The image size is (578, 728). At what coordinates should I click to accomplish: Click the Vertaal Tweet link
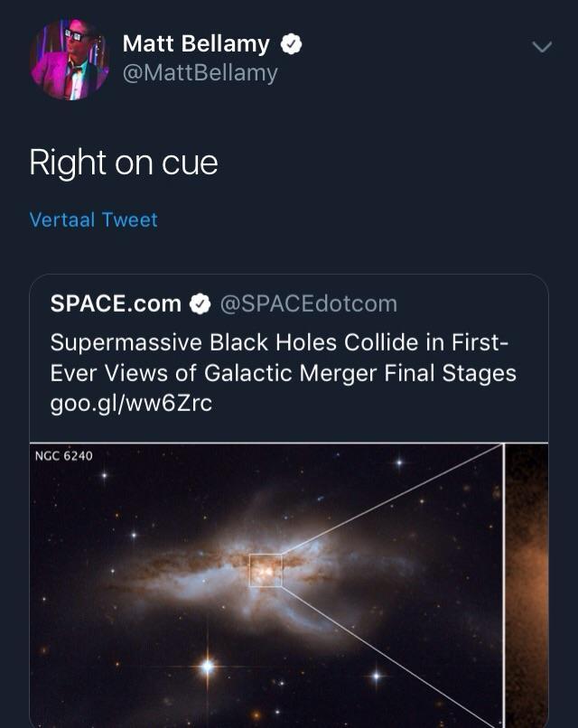click(93, 219)
